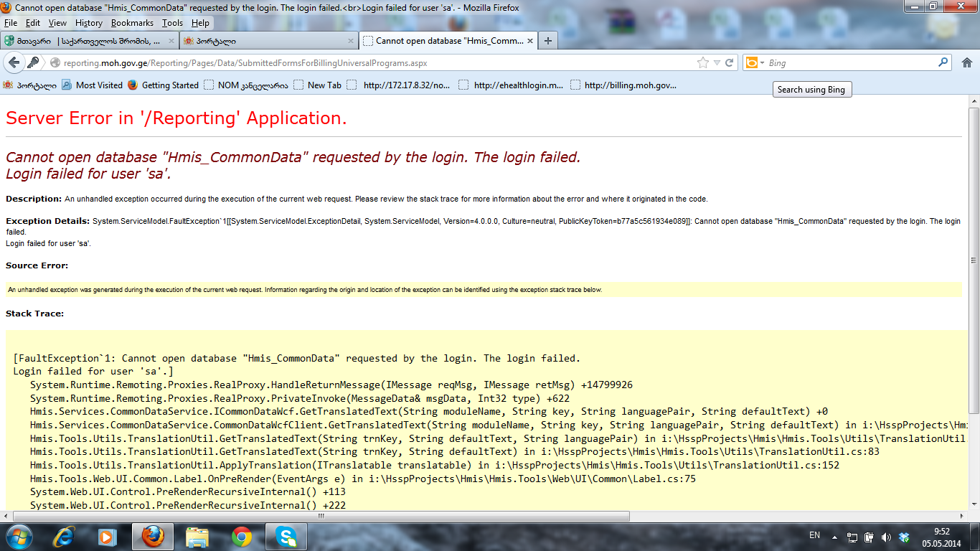Switch to the first browser tab
This screenshot has height=551, width=980.
click(x=88, y=41)
